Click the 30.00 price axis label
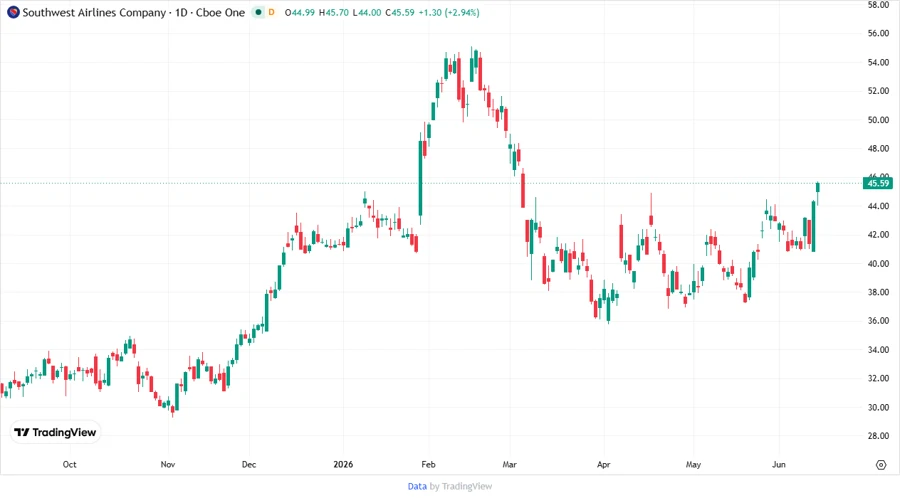900x498 pixels. (878, 407)
